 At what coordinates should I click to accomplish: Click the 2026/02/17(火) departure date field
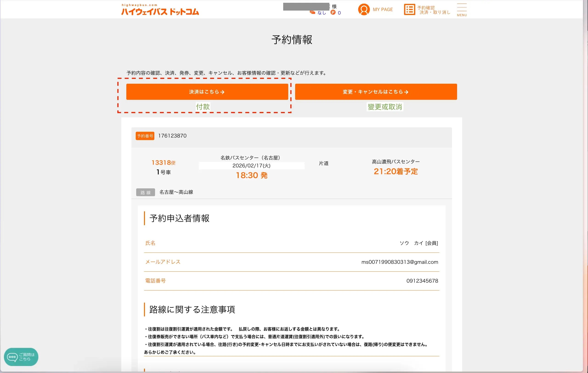[251, 166]
